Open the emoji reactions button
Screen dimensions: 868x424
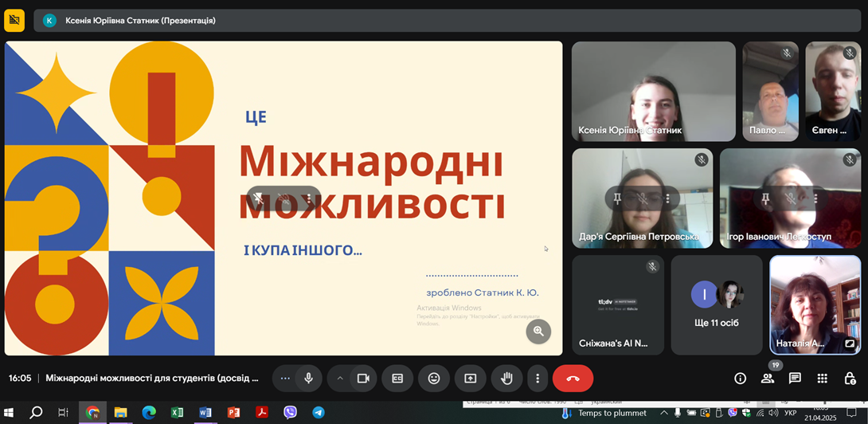pos(434,379)
